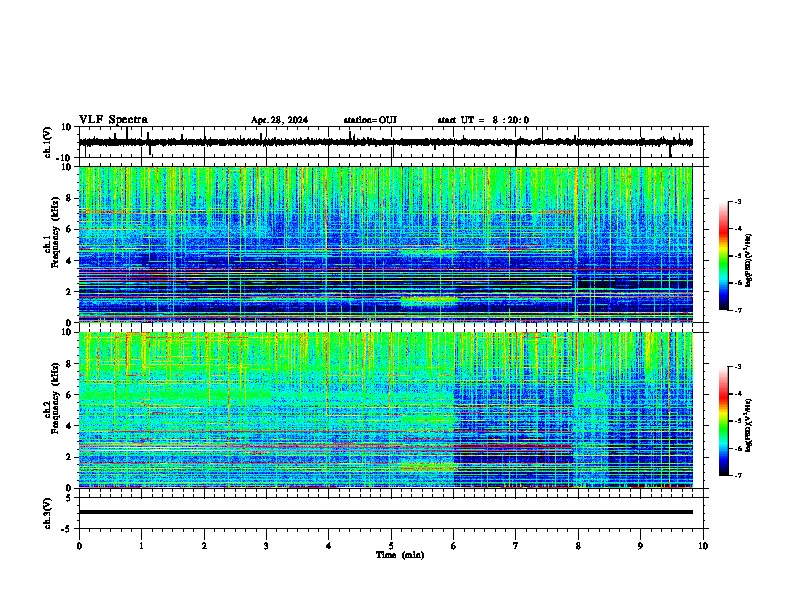Click the "2" tick on ch.2 frequency axis
The width and height of the screenshot is (792, 612).
[69, 457]
